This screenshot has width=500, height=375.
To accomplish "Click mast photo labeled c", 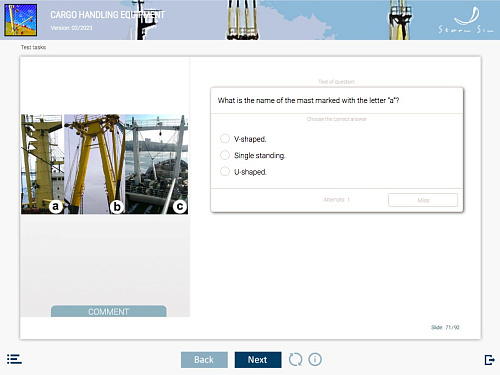I will 157,164.
